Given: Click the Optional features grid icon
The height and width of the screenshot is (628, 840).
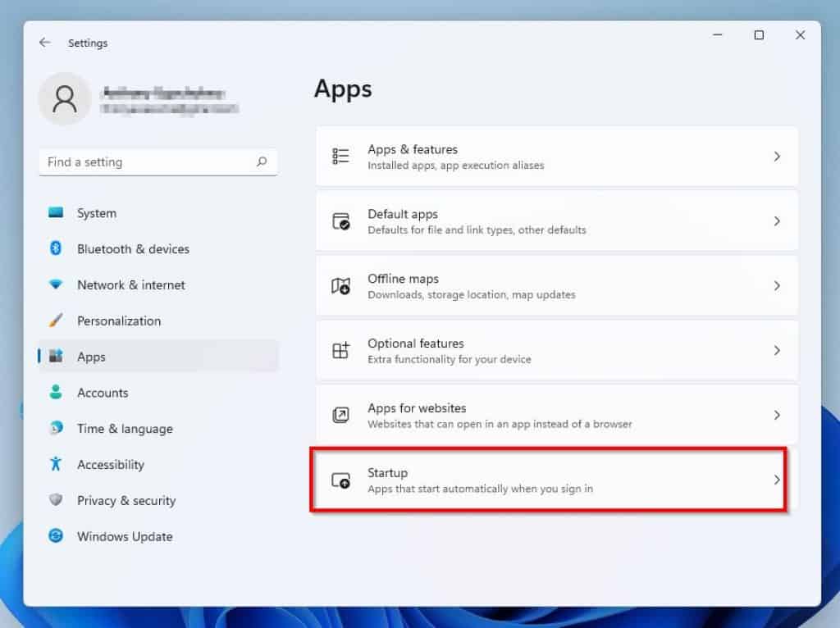Looking at the screenshot, I should 340,351.
